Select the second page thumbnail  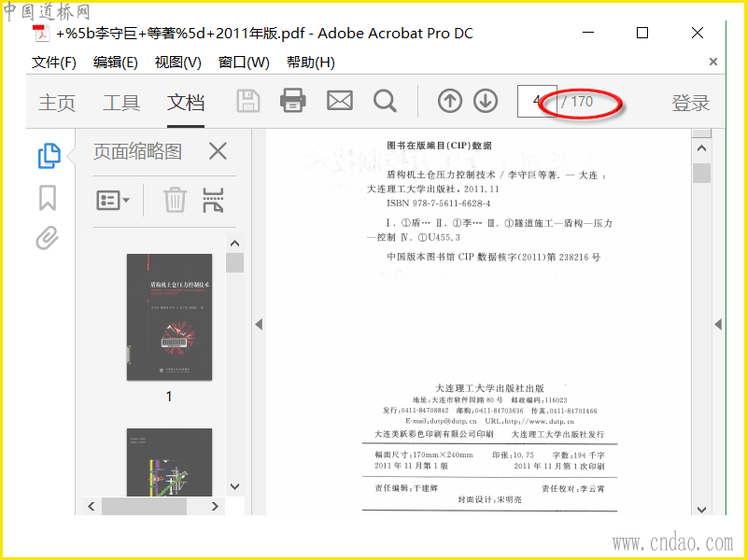coord(169,462)
